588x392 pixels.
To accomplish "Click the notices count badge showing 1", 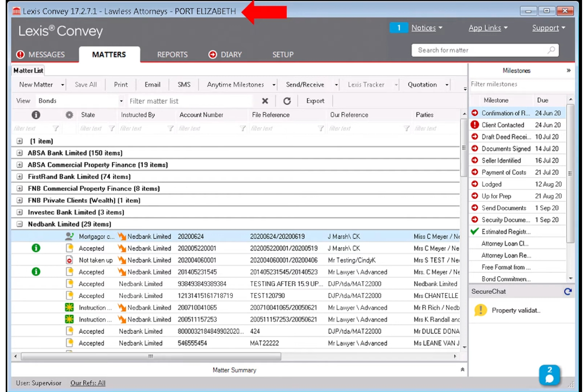I will [x=399, y=28].
